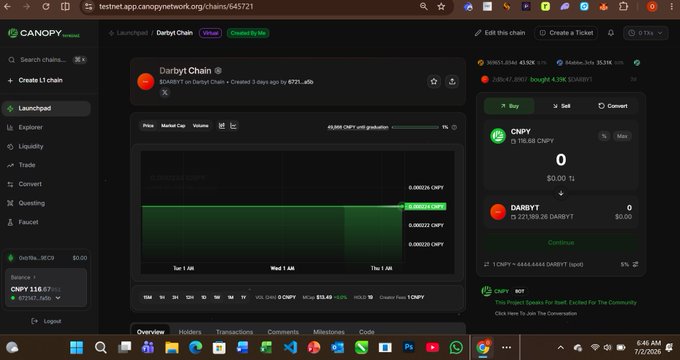Viewport: 680px width, 360px height.
Task: Click Create L1 chain in the sidebar
Action: (x=35, y=80)
